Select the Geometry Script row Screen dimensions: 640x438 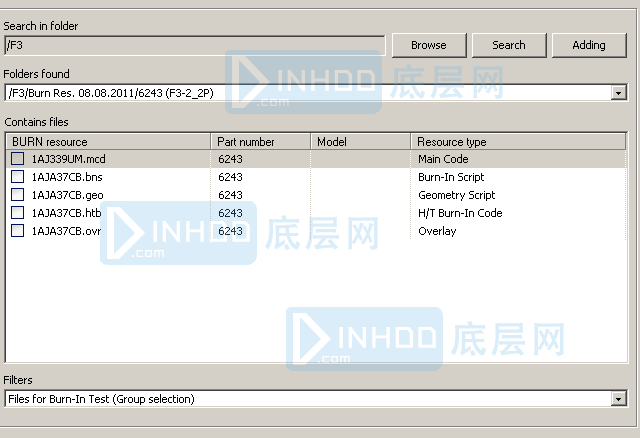(456, 195)
